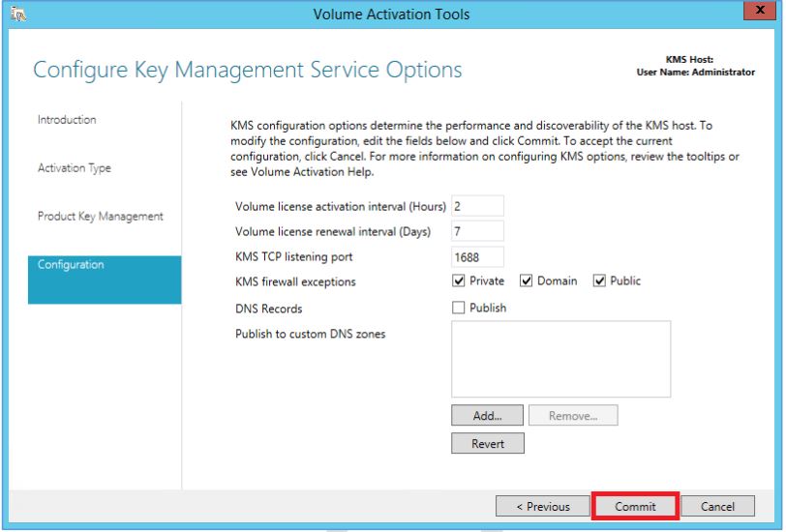Click the Remove... button
This screenshot has width=786, height=532.
(573, 415)
